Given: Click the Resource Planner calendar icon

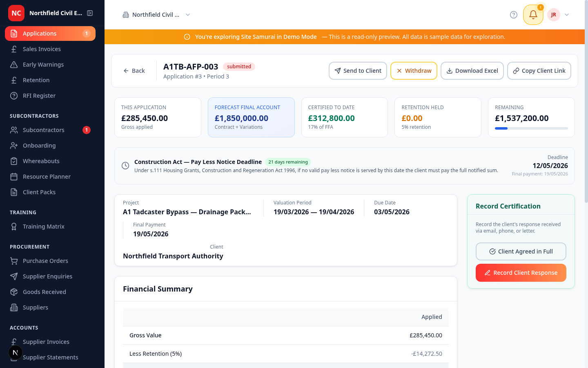Looking at the screenshot, I should click(x=14, y=176).
